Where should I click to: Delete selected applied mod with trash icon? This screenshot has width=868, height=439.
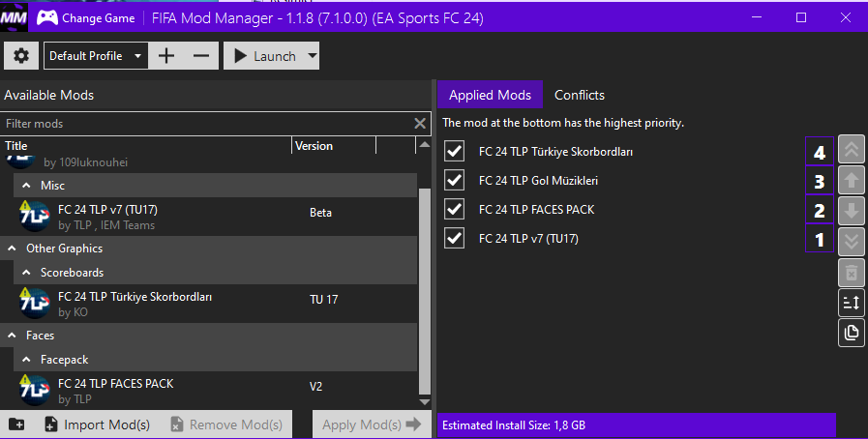[852, 273]
